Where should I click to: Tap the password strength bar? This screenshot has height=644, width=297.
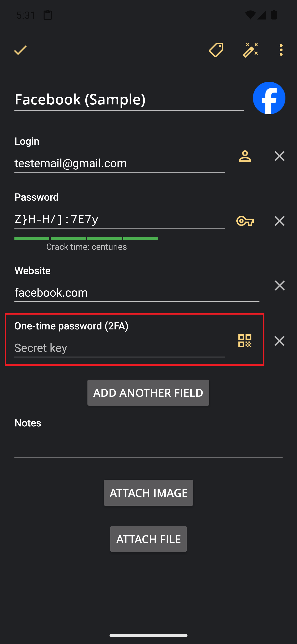point(86,239)
